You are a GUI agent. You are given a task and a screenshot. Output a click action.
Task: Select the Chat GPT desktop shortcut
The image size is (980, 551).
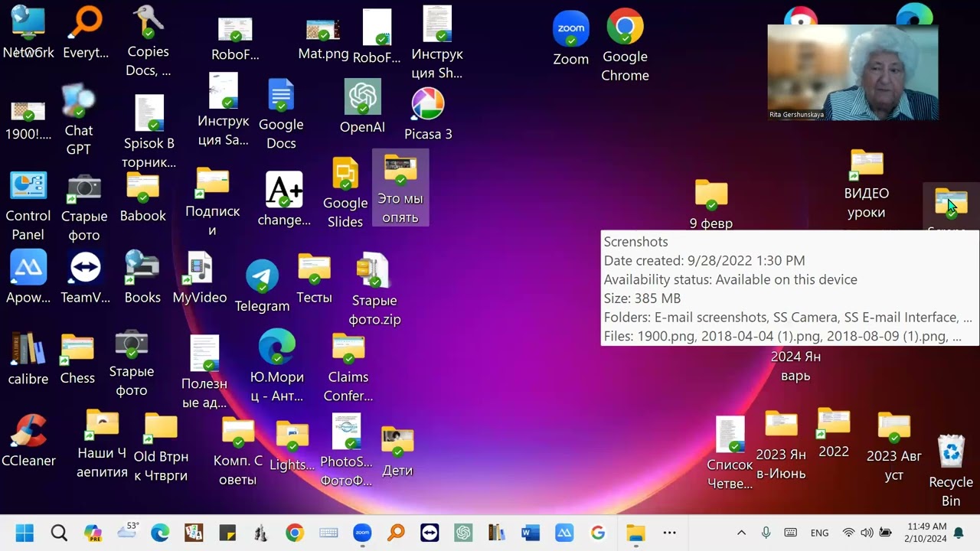pyautogui.click(x=79, y=121)
